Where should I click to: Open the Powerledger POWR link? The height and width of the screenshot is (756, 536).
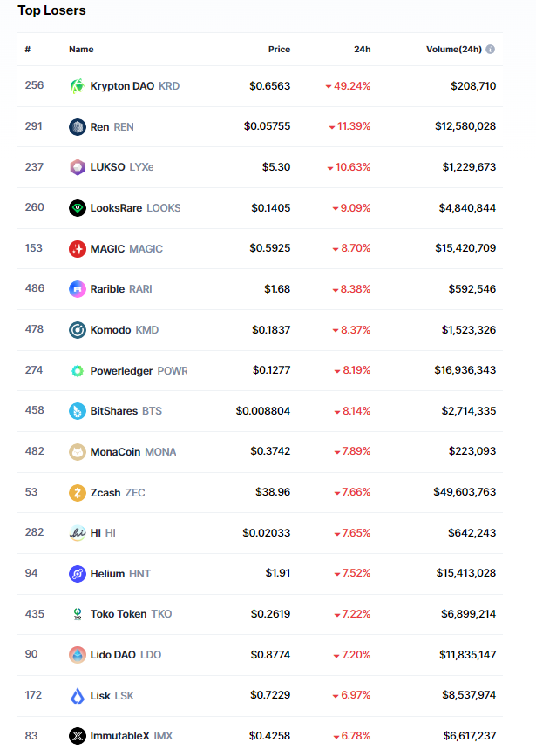pos(139,371)
